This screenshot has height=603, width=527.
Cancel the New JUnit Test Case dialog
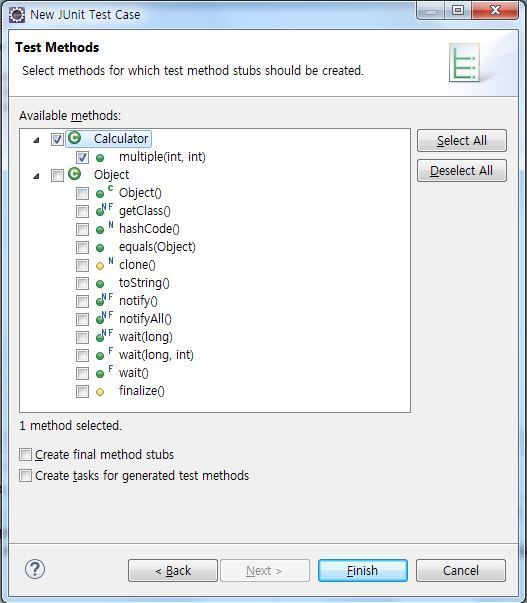pyautogui.click(x=461, y=570)
